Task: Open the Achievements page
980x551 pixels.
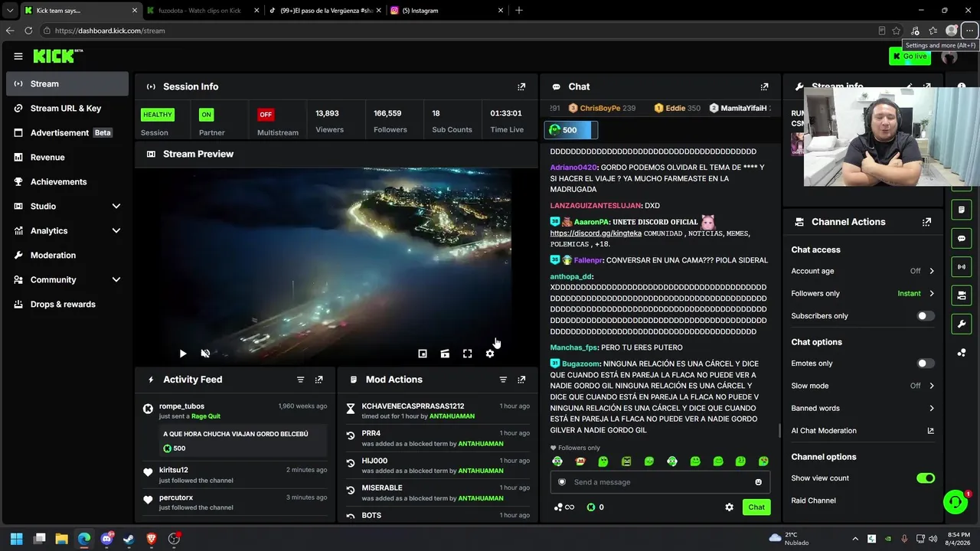Action: click(x=67, y=182)
